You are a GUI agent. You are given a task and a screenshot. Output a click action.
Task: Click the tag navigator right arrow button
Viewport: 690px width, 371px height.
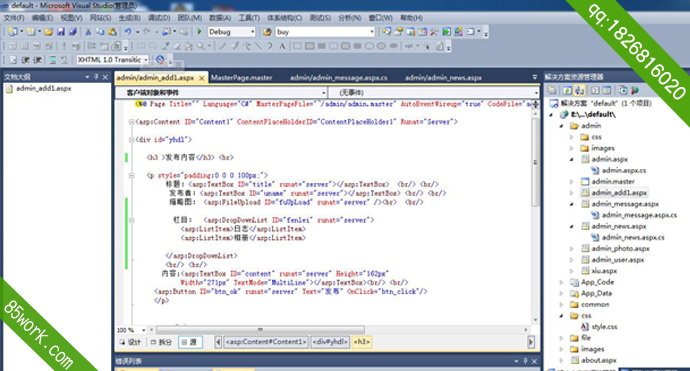[x=531, y=342]
